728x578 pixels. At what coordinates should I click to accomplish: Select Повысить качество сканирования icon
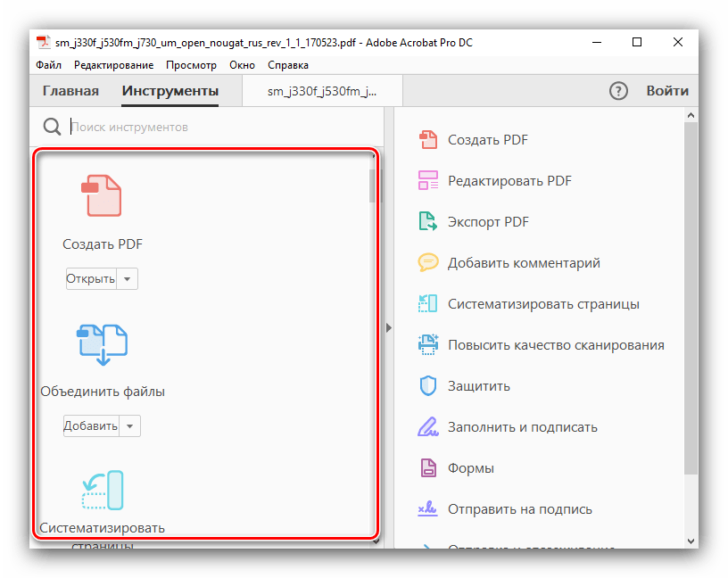click(428, 345)
